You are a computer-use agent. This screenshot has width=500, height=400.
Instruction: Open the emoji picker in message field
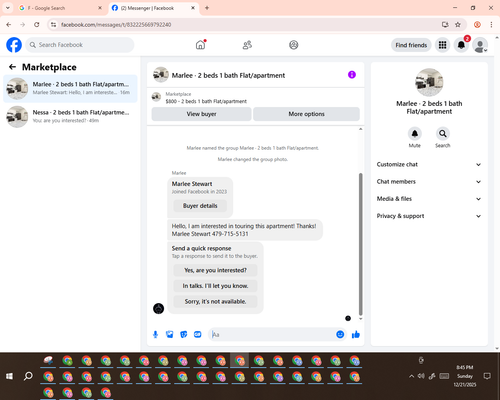[340, 334]
